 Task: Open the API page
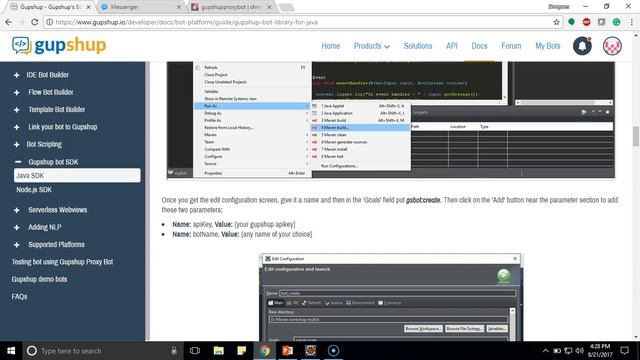tap(451, 46)
